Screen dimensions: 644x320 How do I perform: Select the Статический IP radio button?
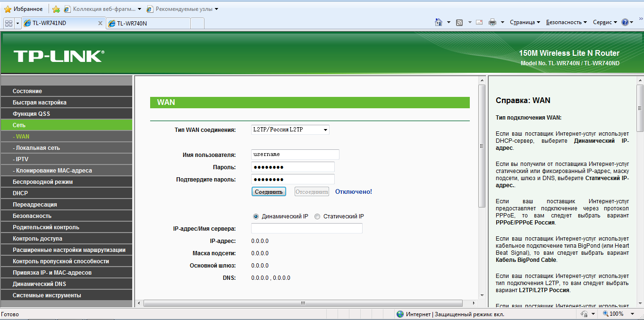(317, 216)
